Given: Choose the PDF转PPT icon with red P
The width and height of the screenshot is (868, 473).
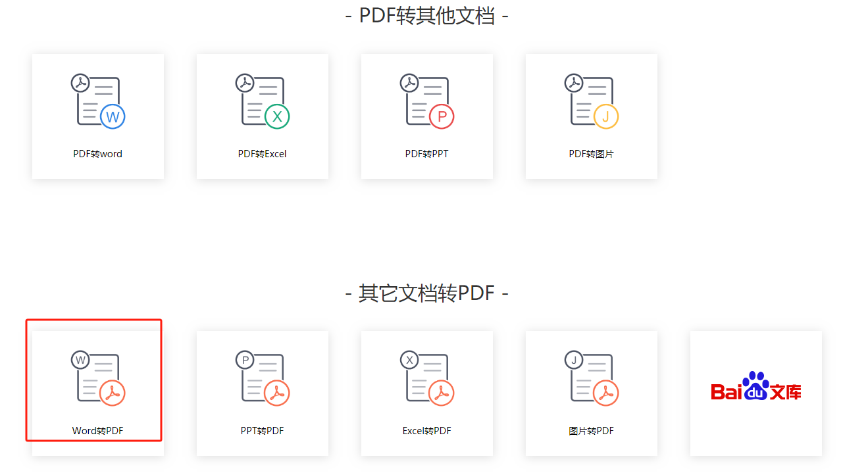Looking at the screenshot, I should click(x=427, y=101).
